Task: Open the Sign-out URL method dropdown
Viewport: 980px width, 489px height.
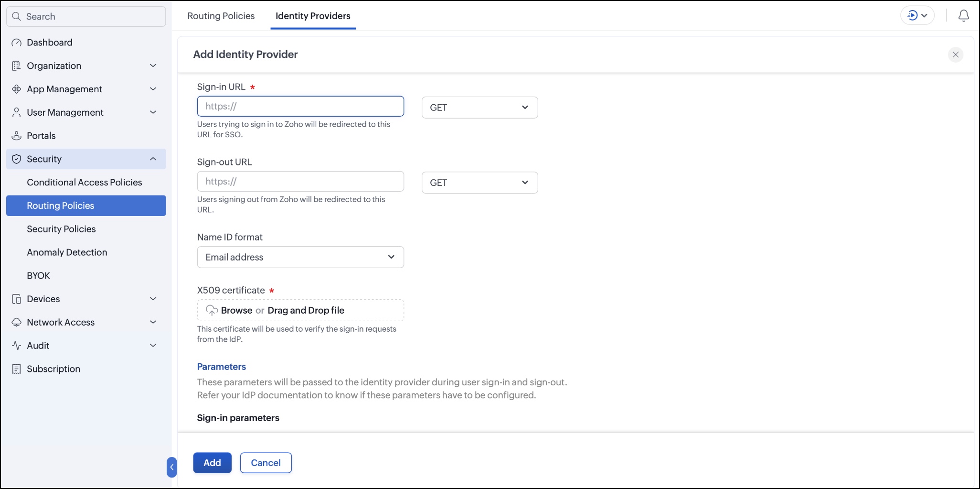Action: (x=479, y=183)
